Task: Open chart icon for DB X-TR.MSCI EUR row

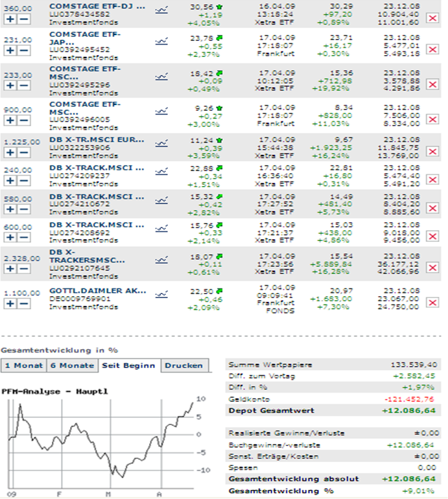Action: tap(161, 143)
